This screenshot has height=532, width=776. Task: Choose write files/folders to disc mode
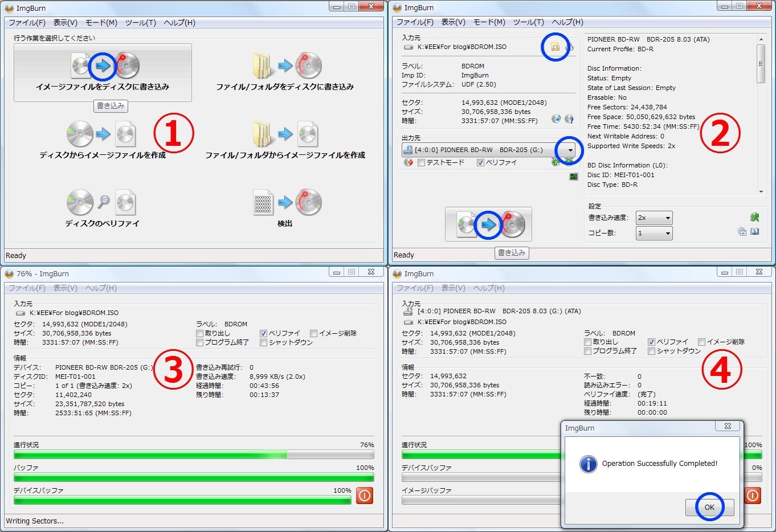click(x=284, y=72)
